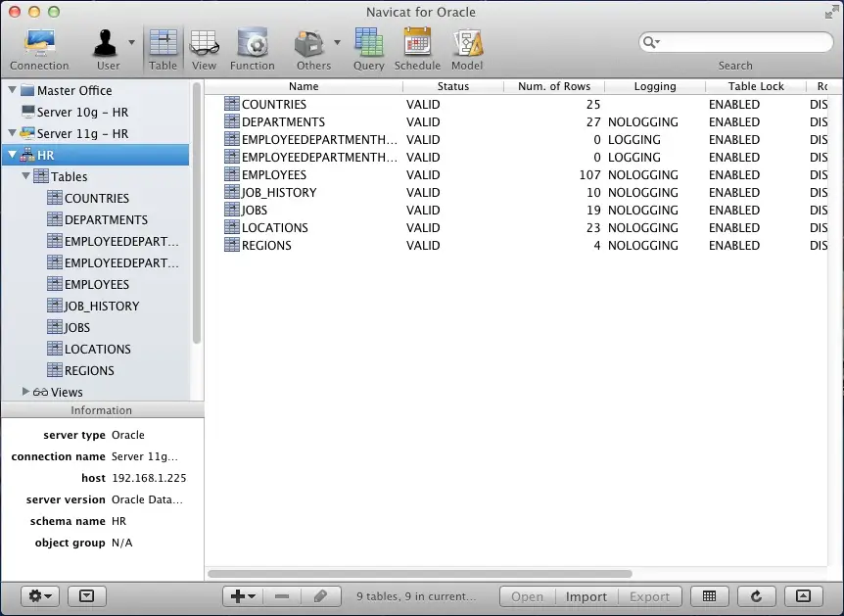Click EMPLOYEES table icon in object list
The height and width of the screenshot is (616, 844).
pos(232,174)
